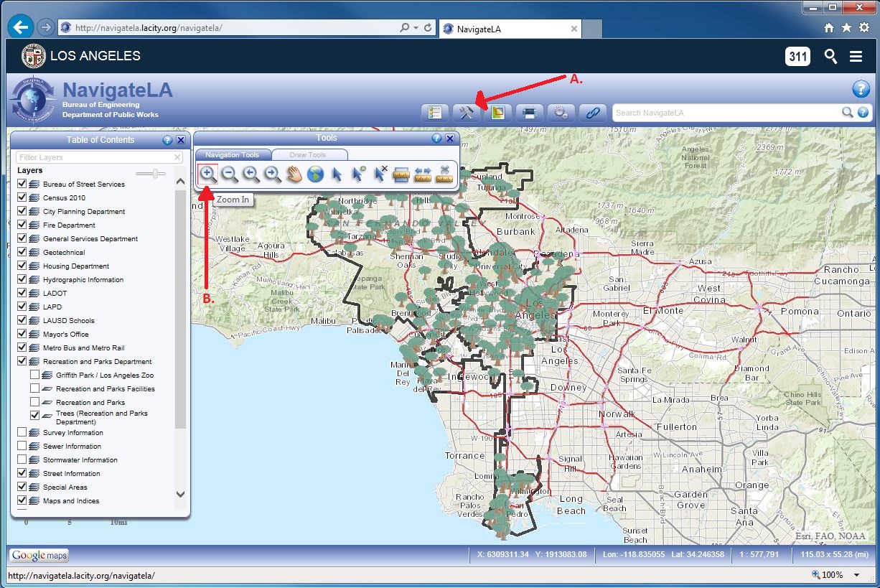This screenshot has height=588, width=880.
Task: Choose the plain blue arrow pointer tool
Action: (x=337, y=174)
